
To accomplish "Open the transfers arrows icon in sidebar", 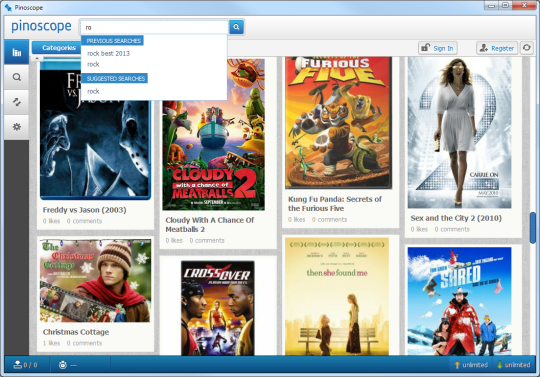I will 17,102.
